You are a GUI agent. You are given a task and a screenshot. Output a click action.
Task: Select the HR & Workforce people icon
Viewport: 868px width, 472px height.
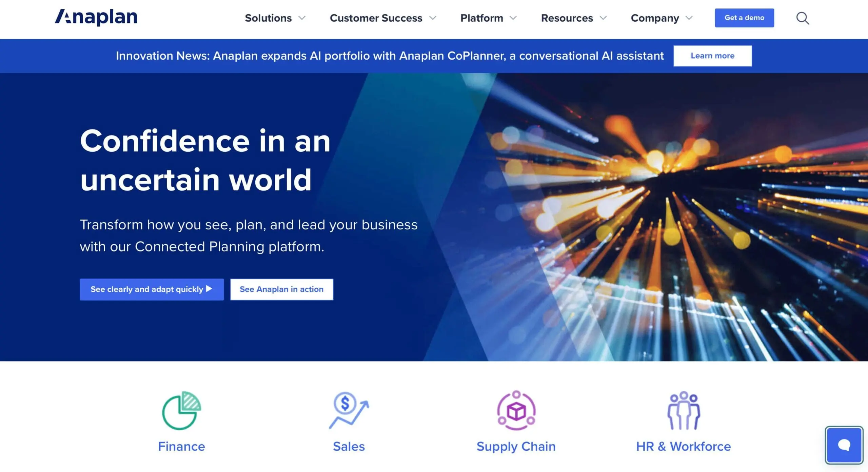(684, 410)
